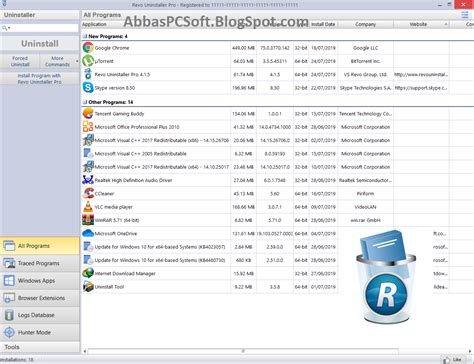Click version 75.0.3770.142 cell

tap(275, 48)
